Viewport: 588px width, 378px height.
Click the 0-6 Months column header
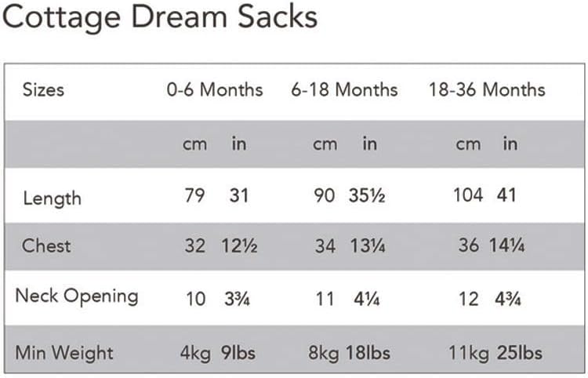pyautogui.click(x=214, y=89)
